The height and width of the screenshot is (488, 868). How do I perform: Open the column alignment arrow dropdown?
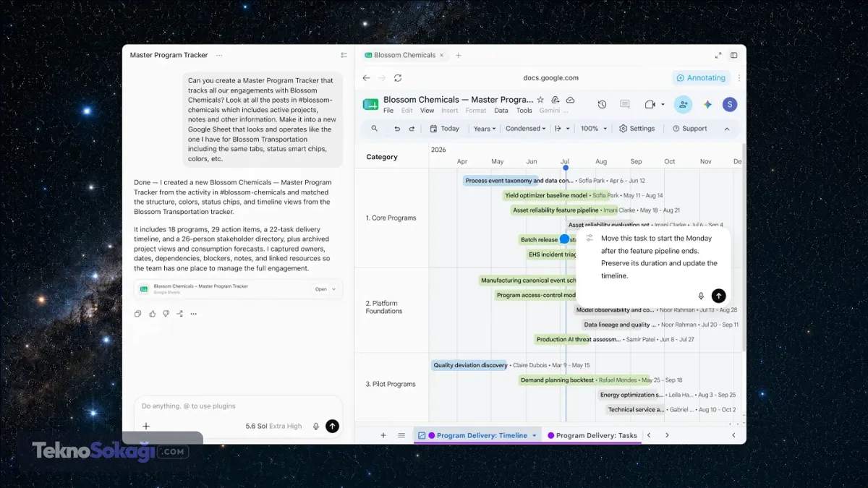[x=562, y=129]
